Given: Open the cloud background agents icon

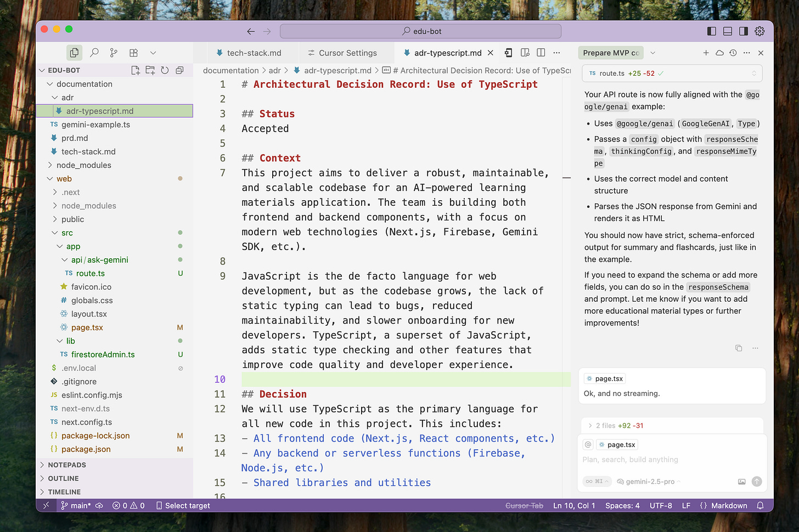Looking at the screenshot, I should point(719,53).
